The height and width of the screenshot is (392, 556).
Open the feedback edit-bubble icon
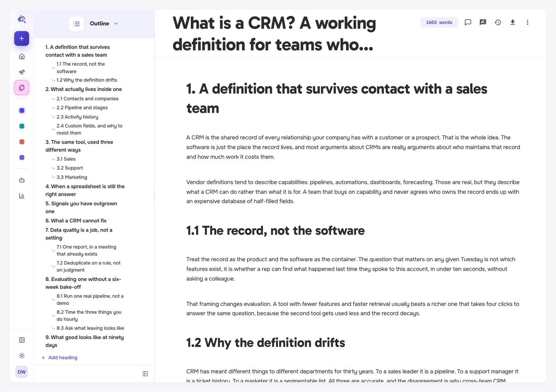coord(483,22)
